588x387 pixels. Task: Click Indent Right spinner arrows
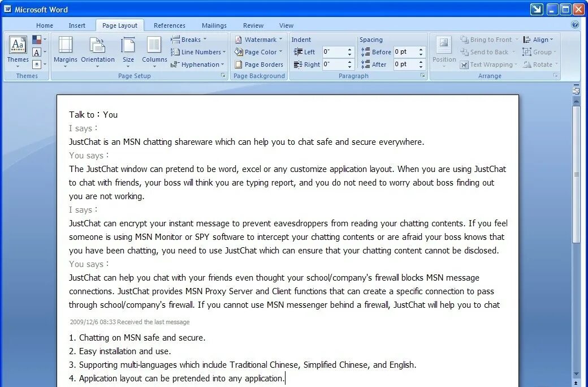click(350, 64)
